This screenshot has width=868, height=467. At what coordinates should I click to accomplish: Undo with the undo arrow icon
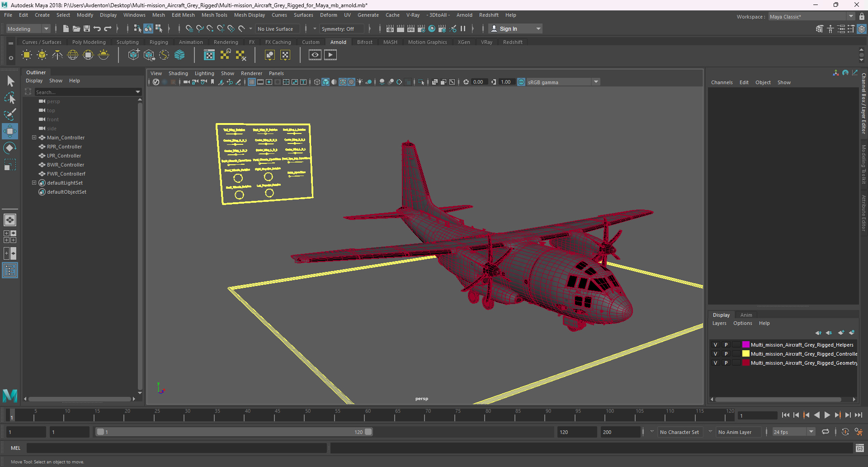(x=97, y=29)
